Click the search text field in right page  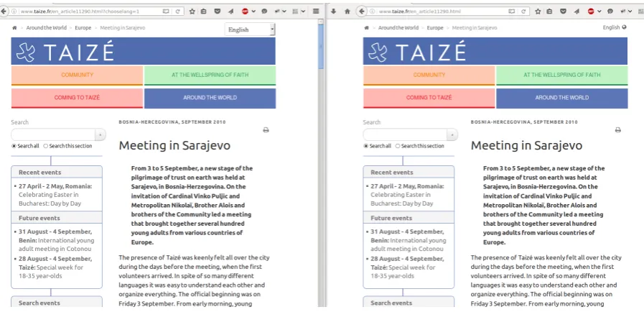click(x=405, y=135)
